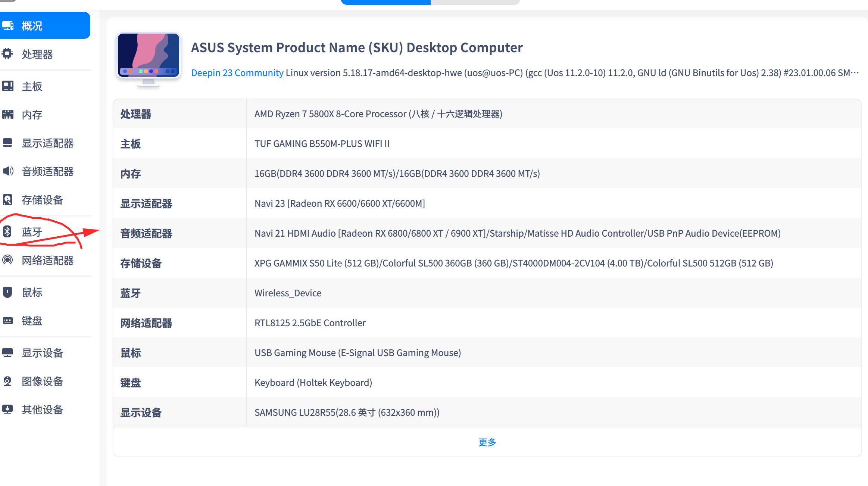Open the image devices (图像设备) camera icon
The image size is (868, 486).
(x=7, y=381)
